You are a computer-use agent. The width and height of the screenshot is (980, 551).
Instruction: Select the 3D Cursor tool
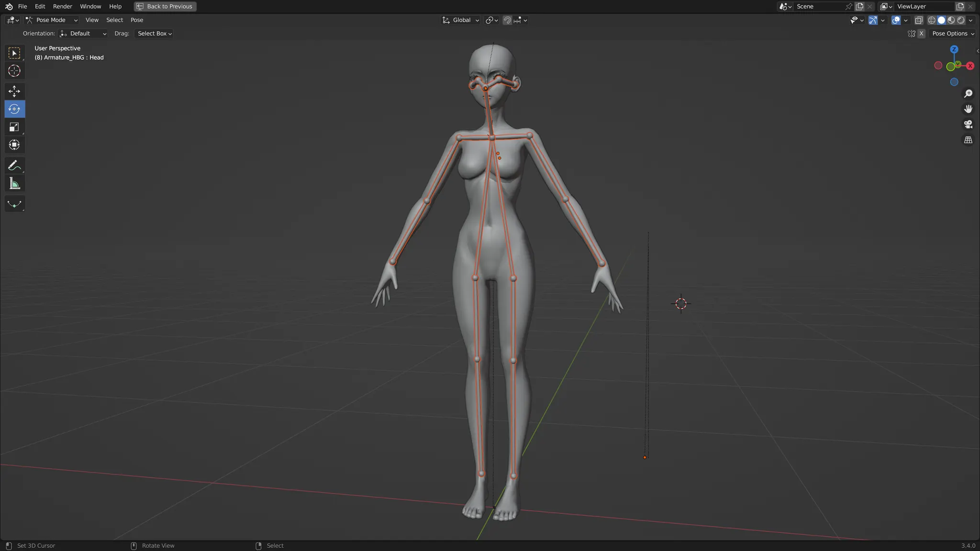pos(14,71)
